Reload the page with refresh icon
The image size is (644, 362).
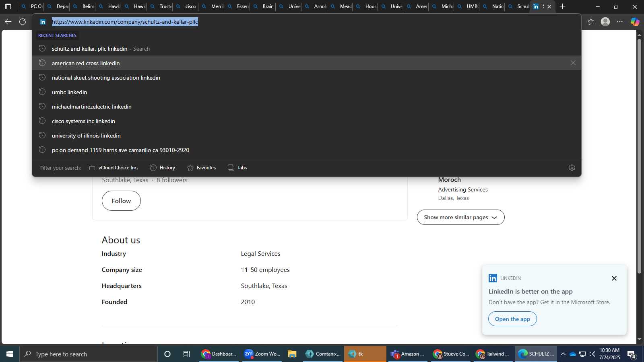(23, 22)
